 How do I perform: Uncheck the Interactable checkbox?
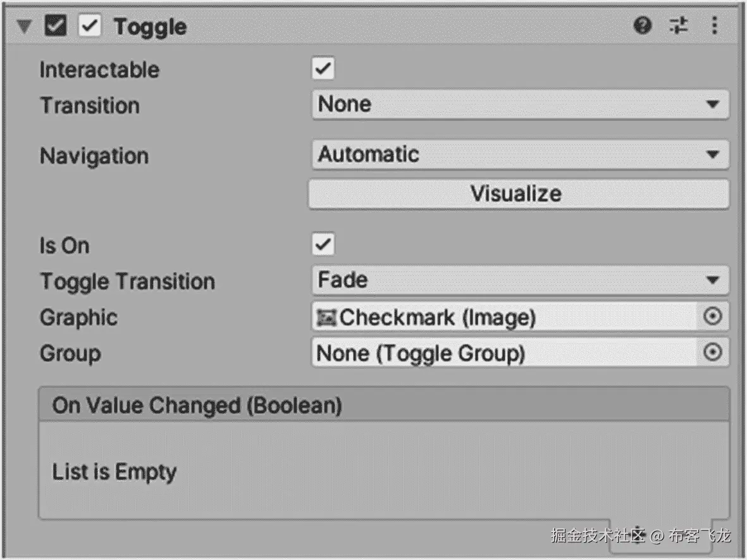pyautogui.click(x=323, y=68)
